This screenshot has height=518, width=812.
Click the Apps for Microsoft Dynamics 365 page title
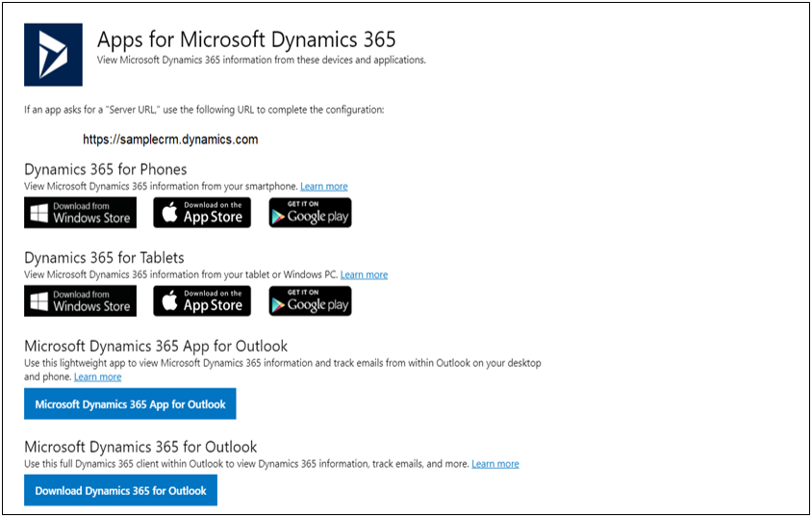tap(246, 39)
